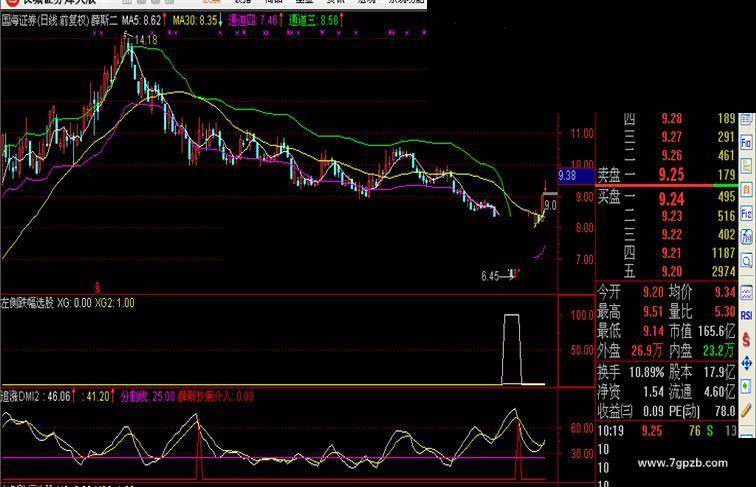756x487 pixels.
Task: Open the F10 company info icon
Action: point(746,143)
